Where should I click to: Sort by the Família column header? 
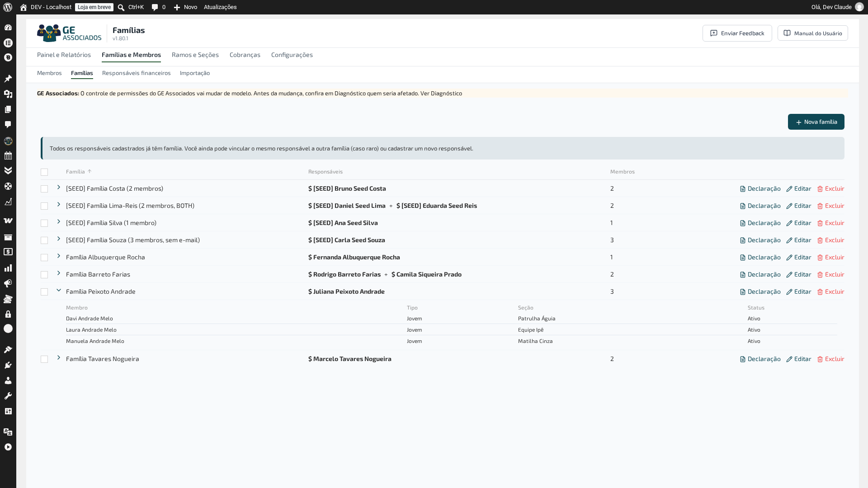click(x=79, y=172)
